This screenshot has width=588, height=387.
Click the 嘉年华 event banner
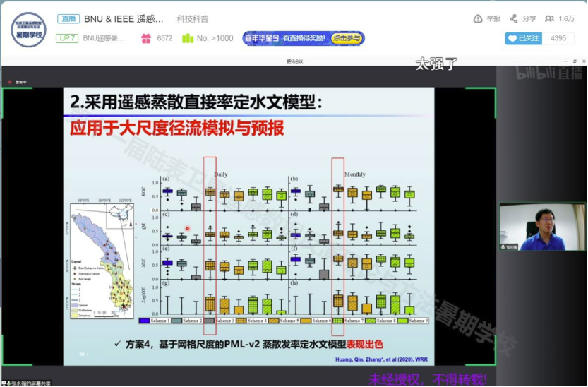[303, 38]
